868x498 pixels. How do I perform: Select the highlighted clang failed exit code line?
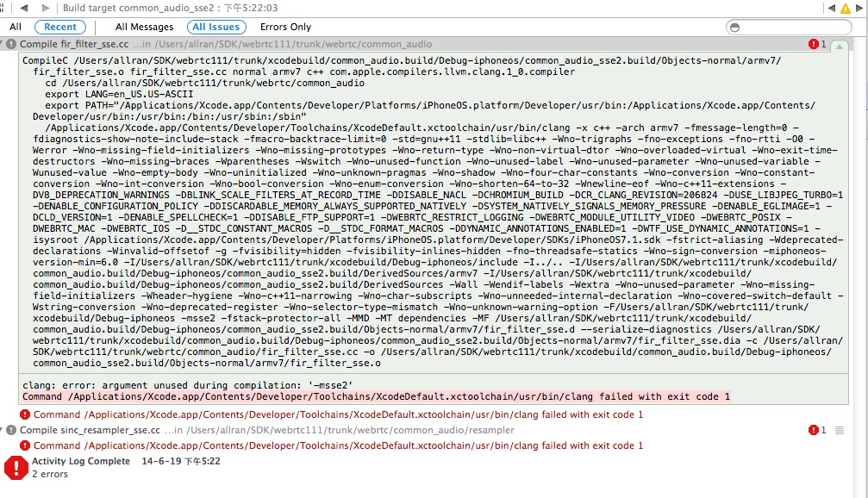(376, 396)
